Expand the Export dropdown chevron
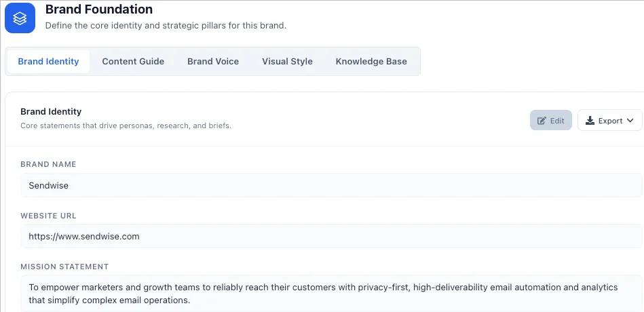Viewport: 644px width, 312px height. click(630, 121)
